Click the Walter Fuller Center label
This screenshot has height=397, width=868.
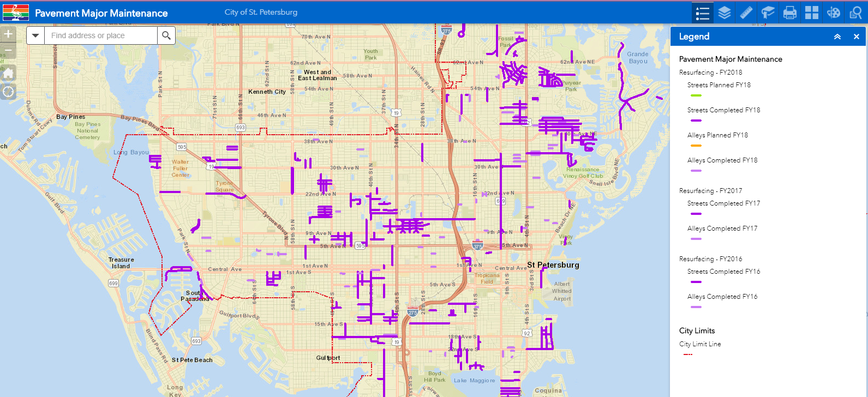click(x=181, y=168)
